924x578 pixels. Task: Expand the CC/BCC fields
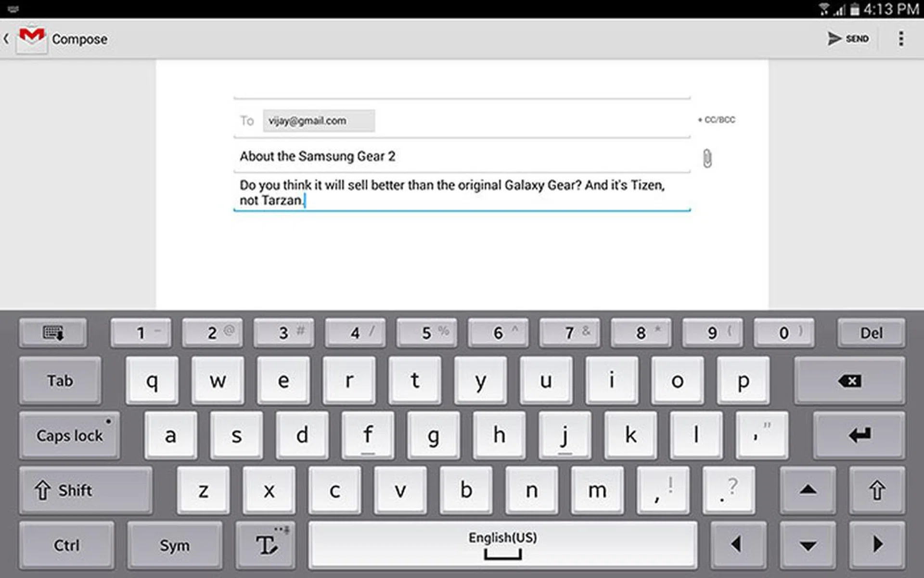[717, 120]
